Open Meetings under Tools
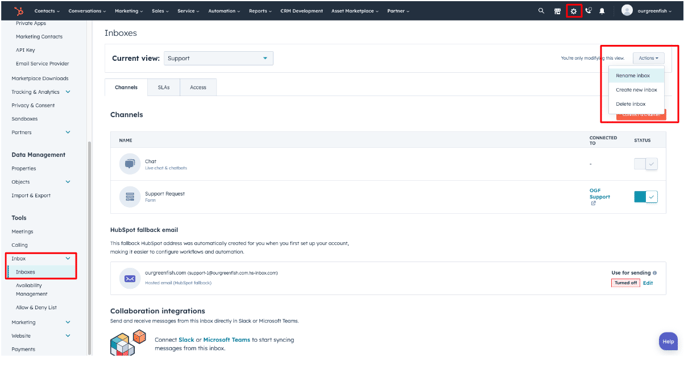 22,232
